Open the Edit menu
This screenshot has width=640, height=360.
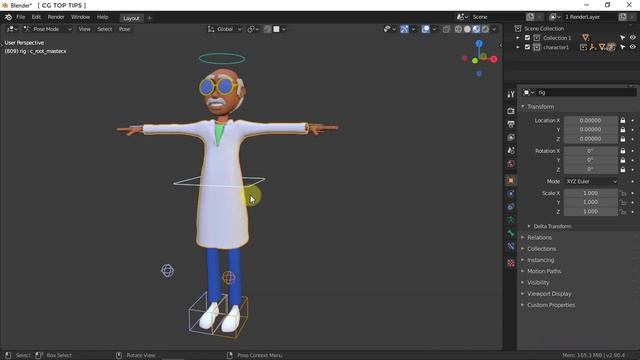tap(36, 17)
